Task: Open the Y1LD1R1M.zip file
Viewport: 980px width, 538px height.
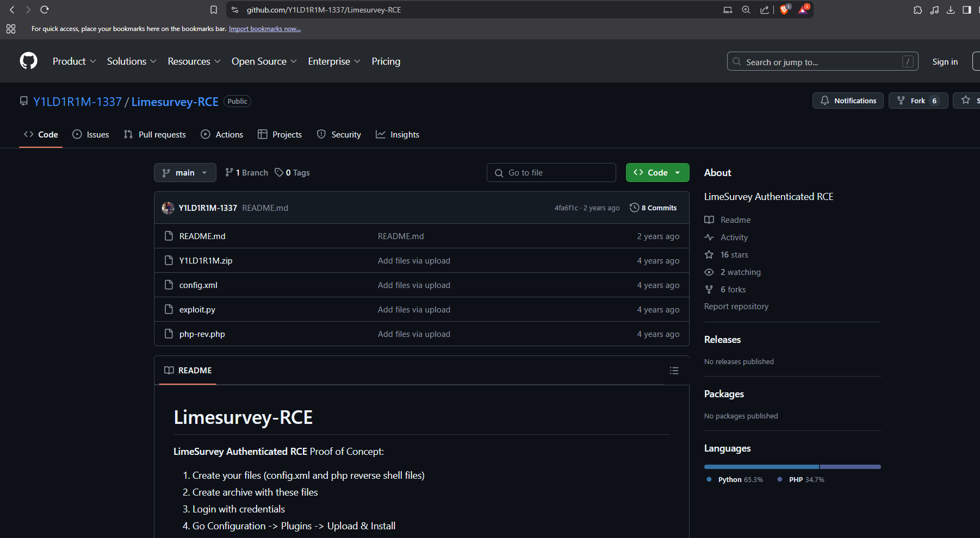Action: (x=206, y=260)
